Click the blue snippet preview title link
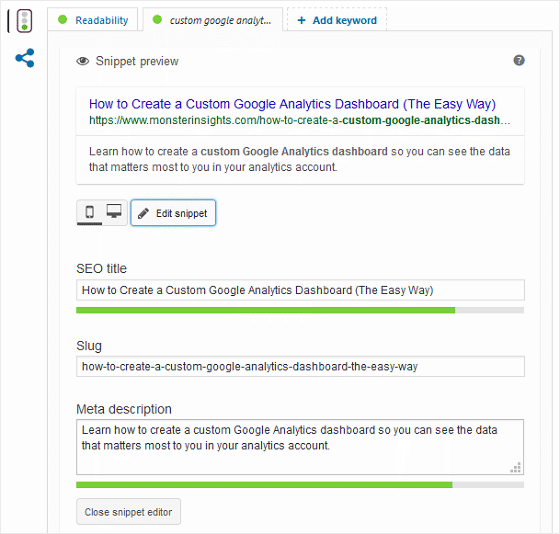Screen dimensions: 560x534 tap(292, 104)
